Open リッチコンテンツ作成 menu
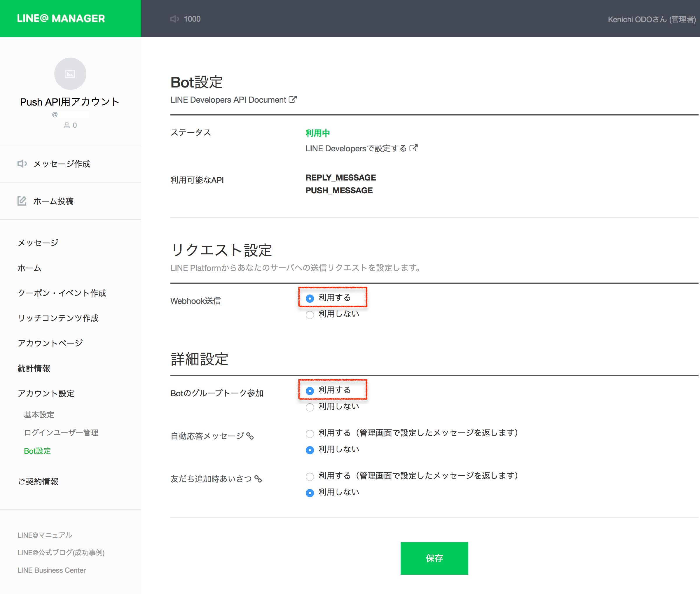This screenshot has height=594, width=700. pyautogui.click(x=58, y=318)
